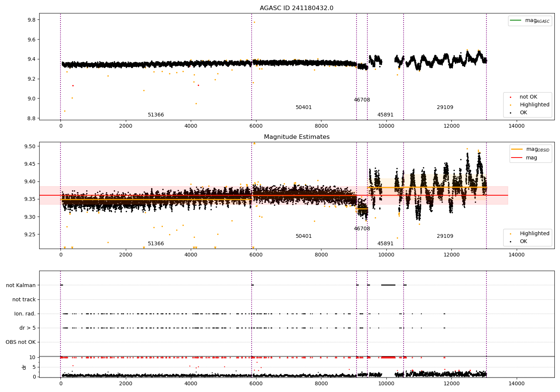Click the "14000" x tick of the AGASC ID plot
Image resolution: width=560 pixels, height=392 pixels.
[x=517, y=126]
